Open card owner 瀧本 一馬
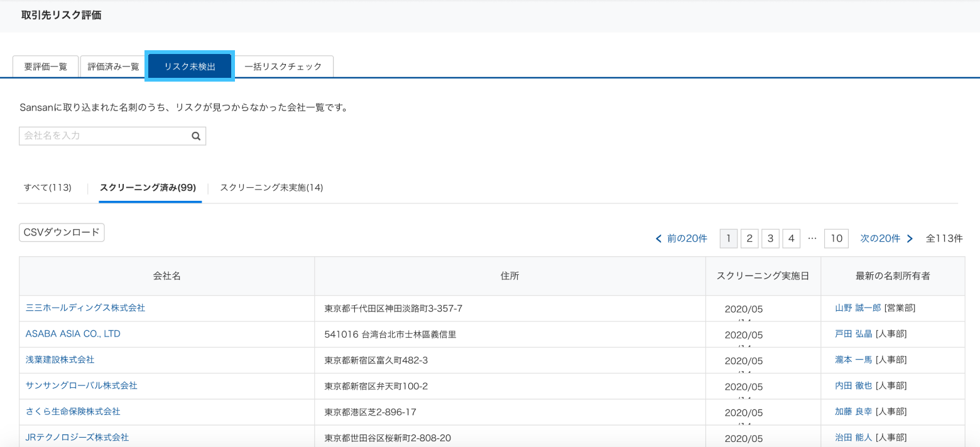The width and height of the screenshot is (980, 447). [x=854, y=360]
